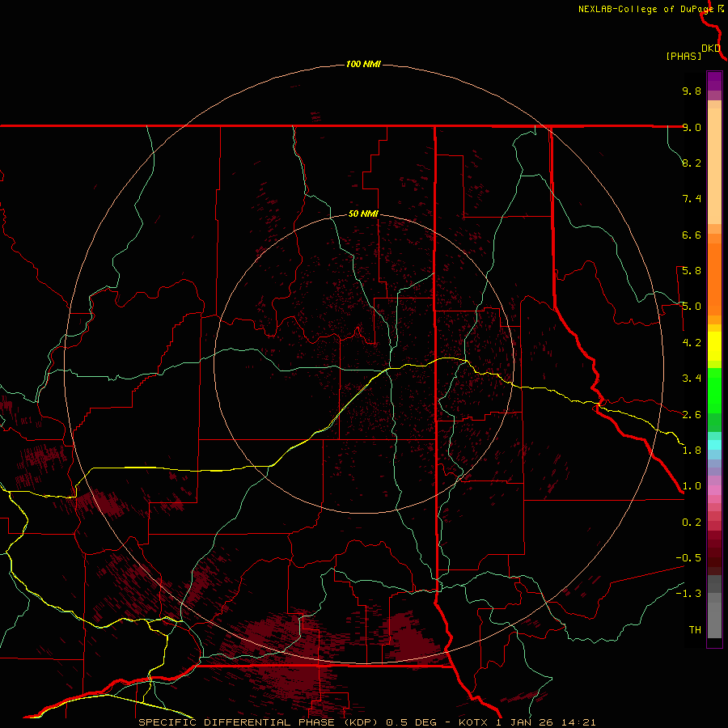
Task: Click the "[PHAS]" legend header
Action: point(684,56)
